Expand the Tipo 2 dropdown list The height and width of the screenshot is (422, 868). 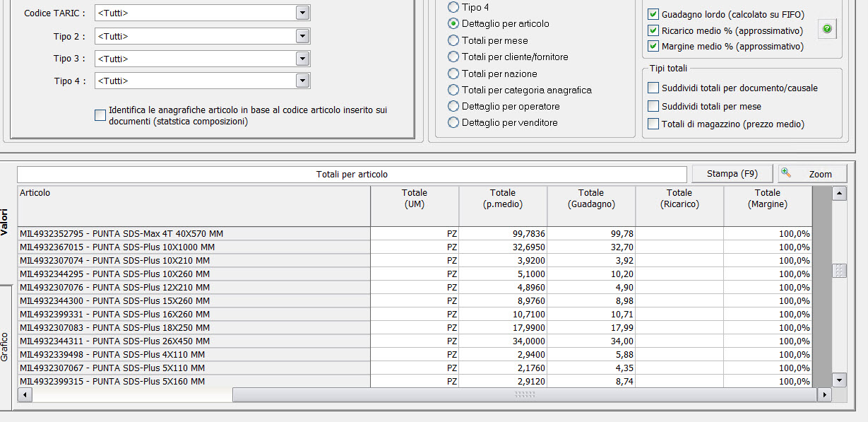click(302, 36)
